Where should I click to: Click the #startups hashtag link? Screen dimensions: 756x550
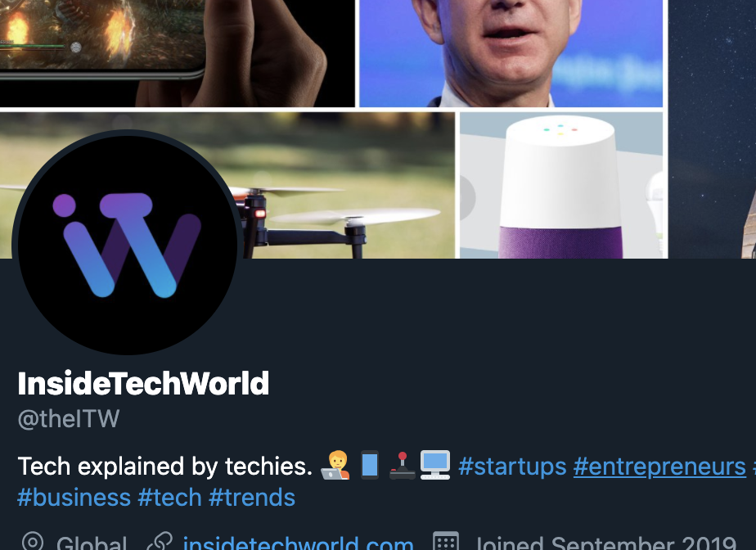[x=512, y=467]
